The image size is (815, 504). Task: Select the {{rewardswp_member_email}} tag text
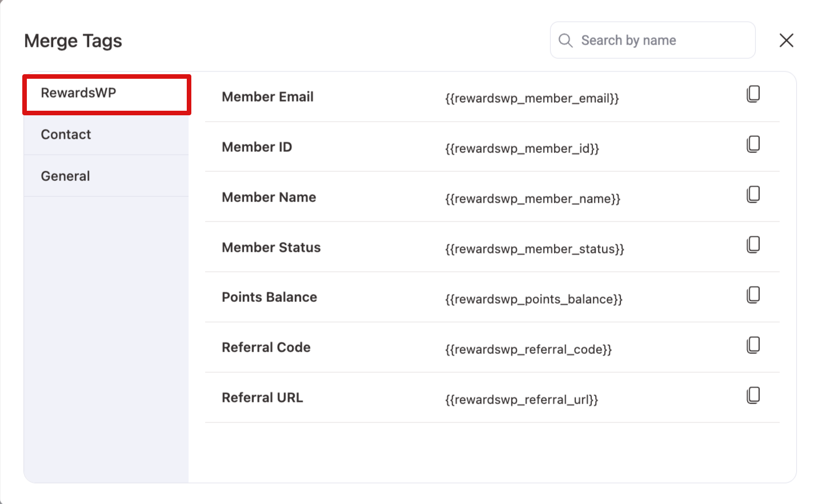tap(531, 98)
